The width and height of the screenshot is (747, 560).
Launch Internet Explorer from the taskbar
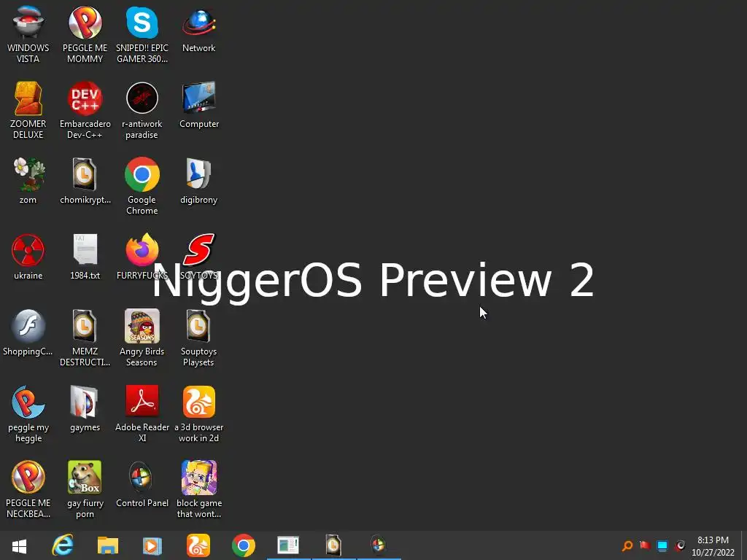click(63, 545)
